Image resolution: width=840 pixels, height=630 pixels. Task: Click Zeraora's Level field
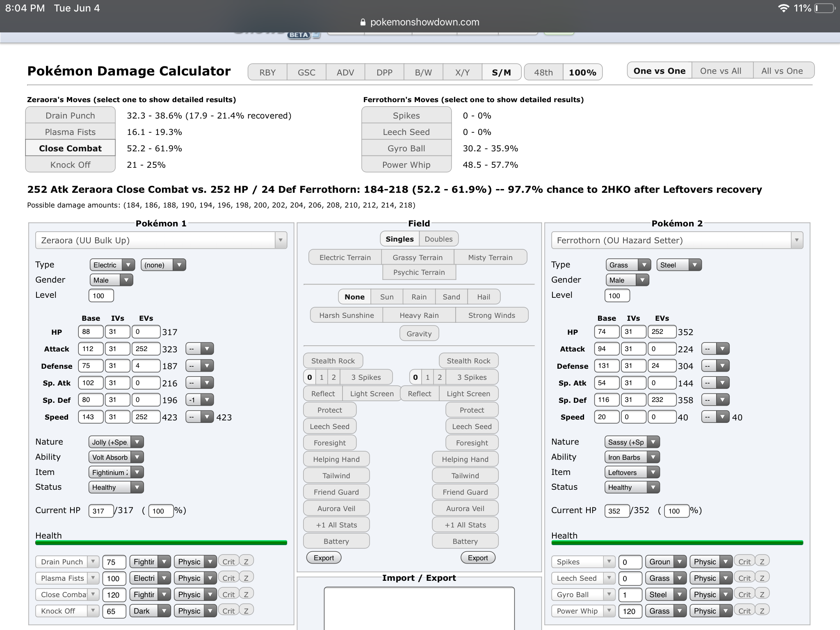[101, 295]
